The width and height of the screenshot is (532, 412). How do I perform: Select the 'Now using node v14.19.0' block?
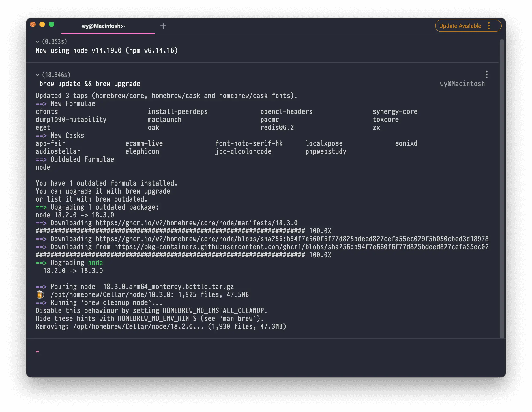click(x=107, y=50)
